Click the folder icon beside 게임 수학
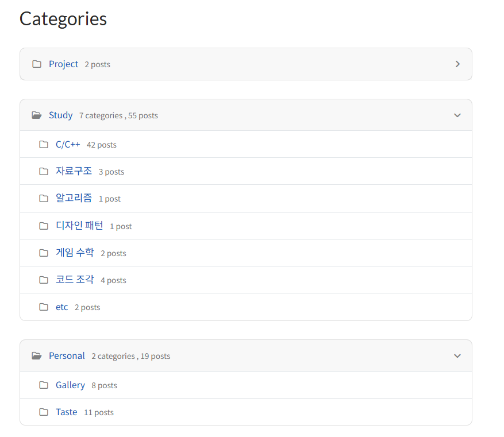504x437 pixels. [x=44, y=253]
